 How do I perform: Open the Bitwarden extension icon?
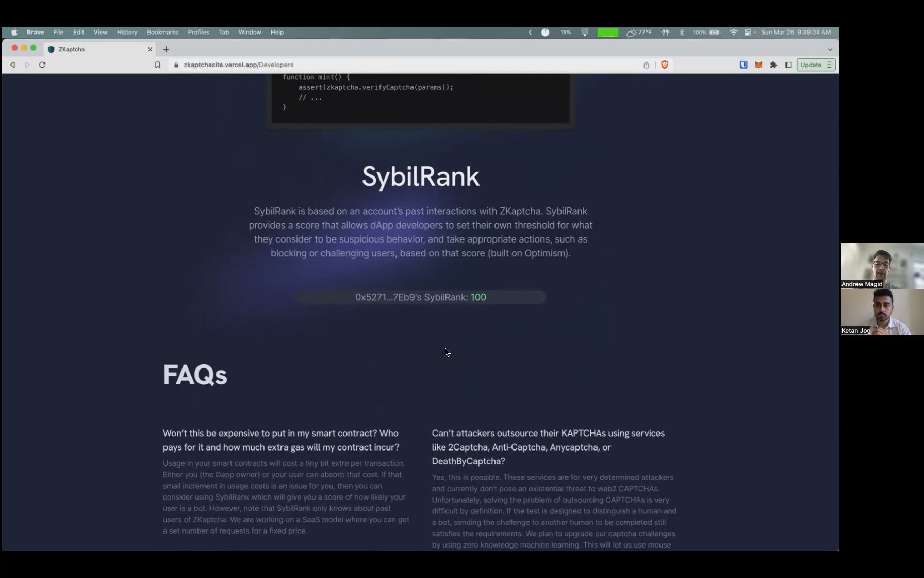744,65
